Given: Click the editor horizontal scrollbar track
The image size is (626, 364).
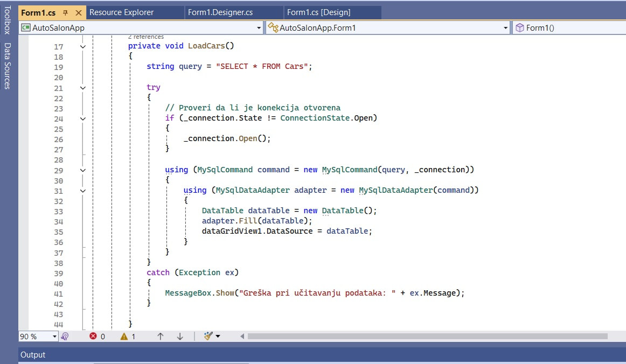Looking at the screenshot, I should (428, 337).
